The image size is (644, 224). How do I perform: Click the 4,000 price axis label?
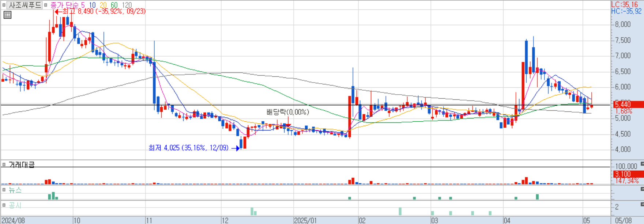[623, 149]
